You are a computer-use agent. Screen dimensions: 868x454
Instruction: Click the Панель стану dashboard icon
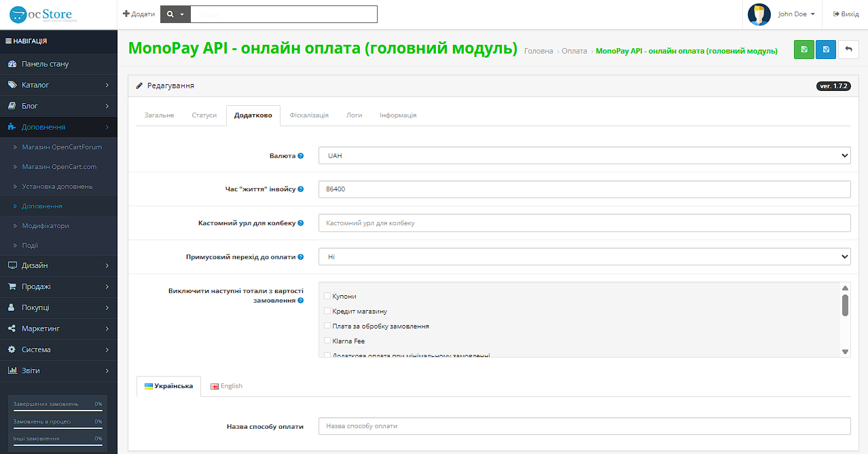coord(12,64)
